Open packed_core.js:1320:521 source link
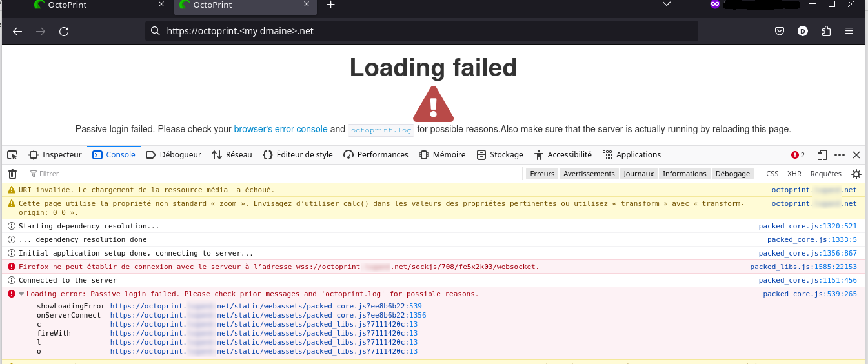 pos(807,227)
